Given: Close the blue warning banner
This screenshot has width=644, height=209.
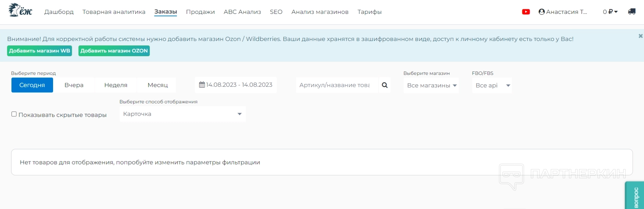Looking at the screenshot, I should (x=640, y=36).
